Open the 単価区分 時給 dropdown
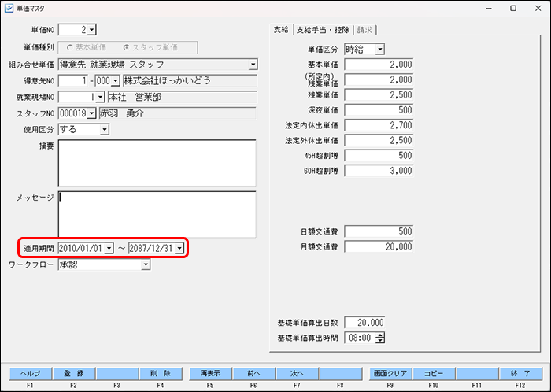This screenshot has width=551, height=392. [x=379, y=50]
